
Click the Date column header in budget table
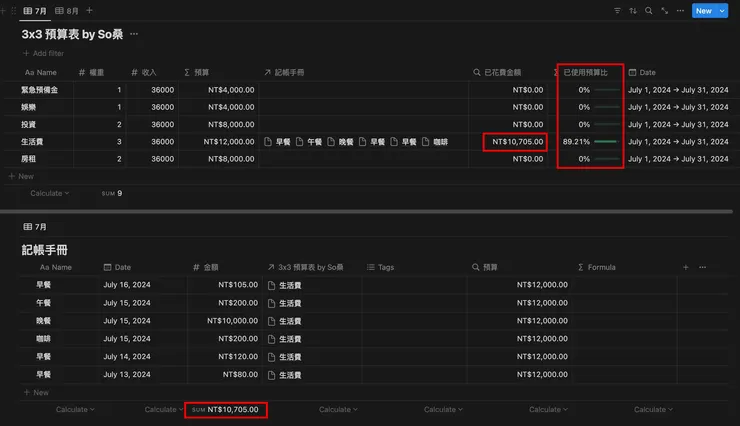[642, 72]
